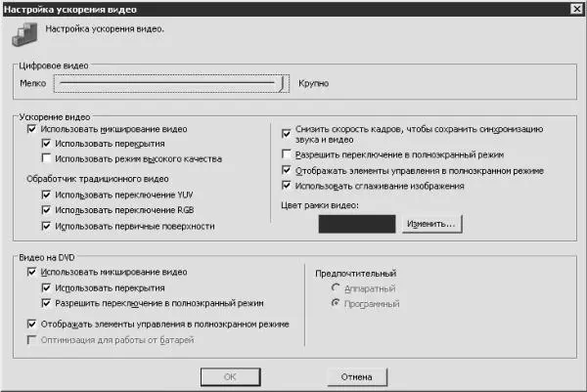Viewport: 587px width, 392px height.
Task: Uncheck 'Использовать перекрытия' under Ускорение видео
Action: [48, 144]
